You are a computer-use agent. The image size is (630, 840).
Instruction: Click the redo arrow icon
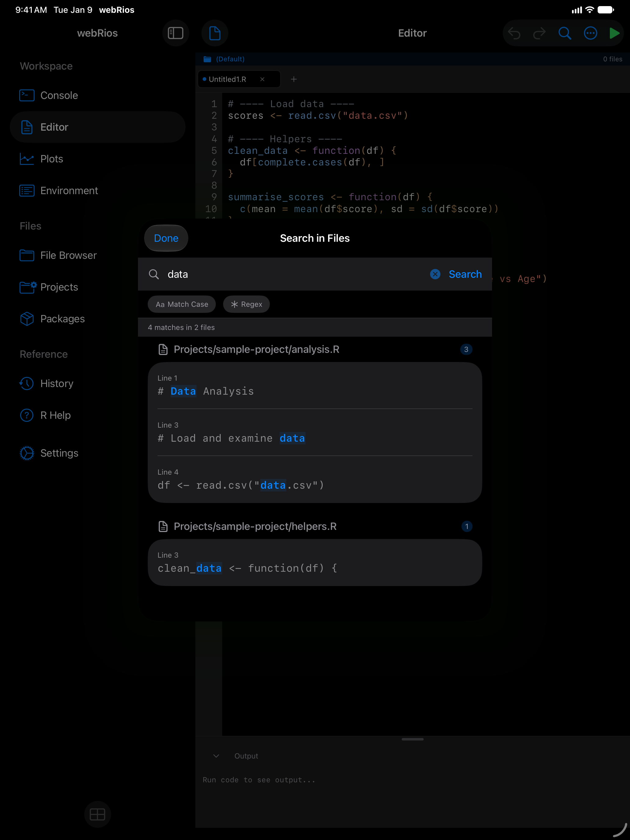coord(539,33)
